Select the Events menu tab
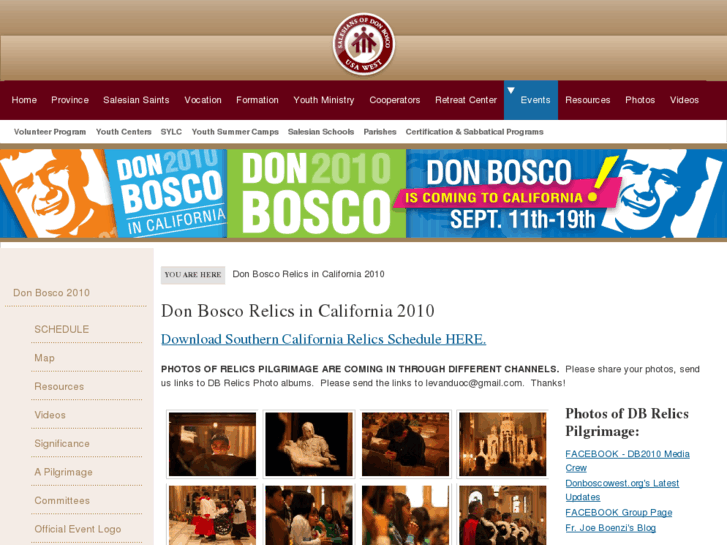Image resolution: width=727 pixels, height=545 pixels. point(531,100)
